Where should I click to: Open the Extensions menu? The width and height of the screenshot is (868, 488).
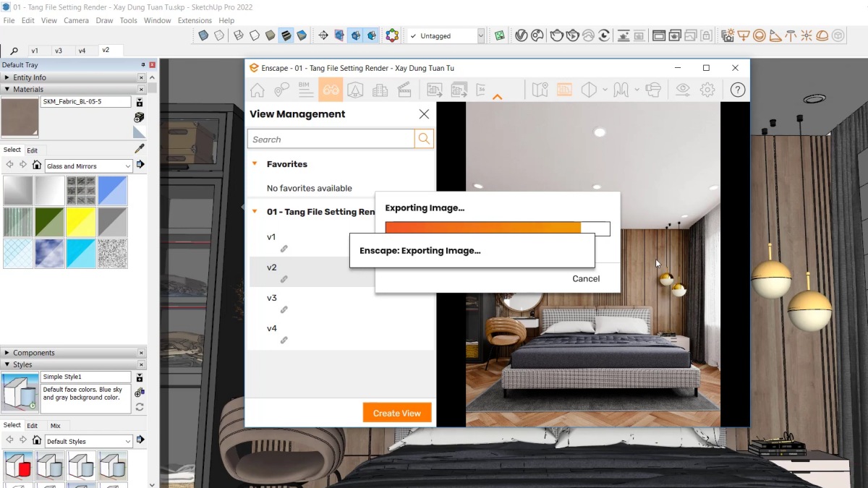tap(195, 20)
